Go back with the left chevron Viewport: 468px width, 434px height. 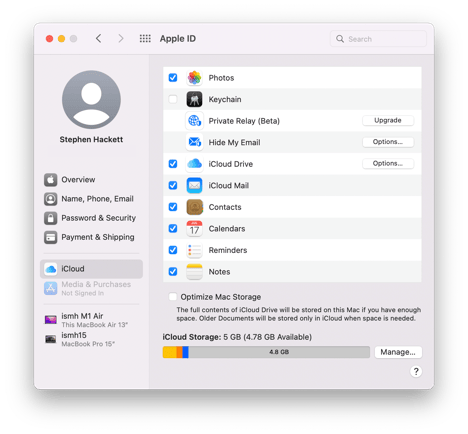[x=98, y=39]
